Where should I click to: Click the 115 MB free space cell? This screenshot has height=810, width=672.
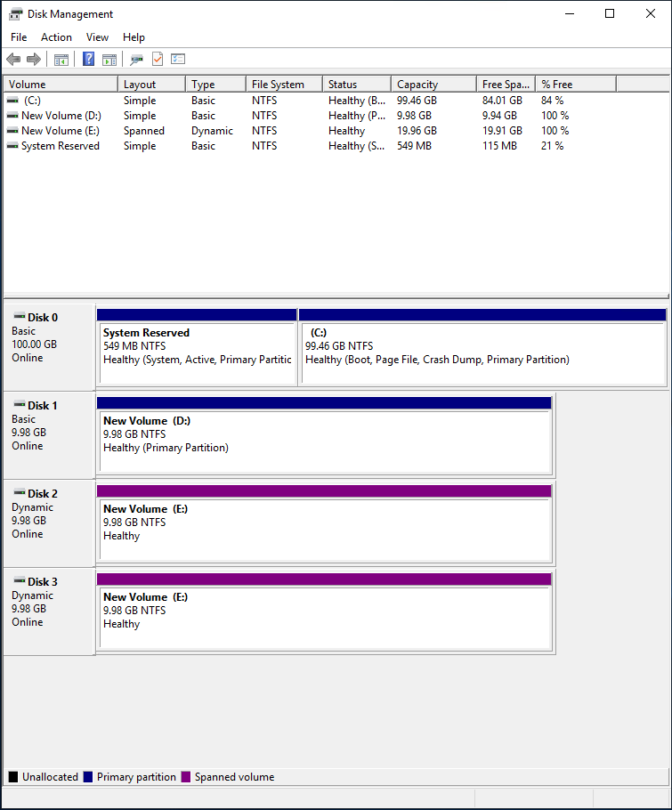[x=499, y=146]
